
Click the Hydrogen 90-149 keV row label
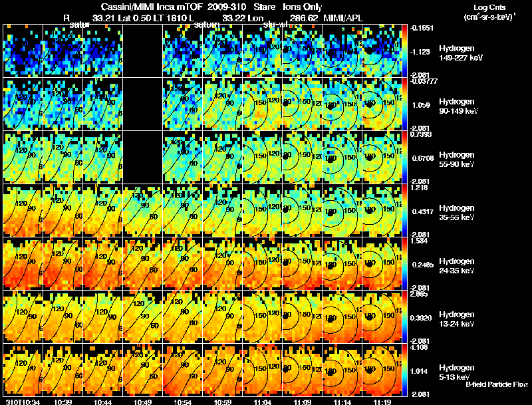(458, 106)
